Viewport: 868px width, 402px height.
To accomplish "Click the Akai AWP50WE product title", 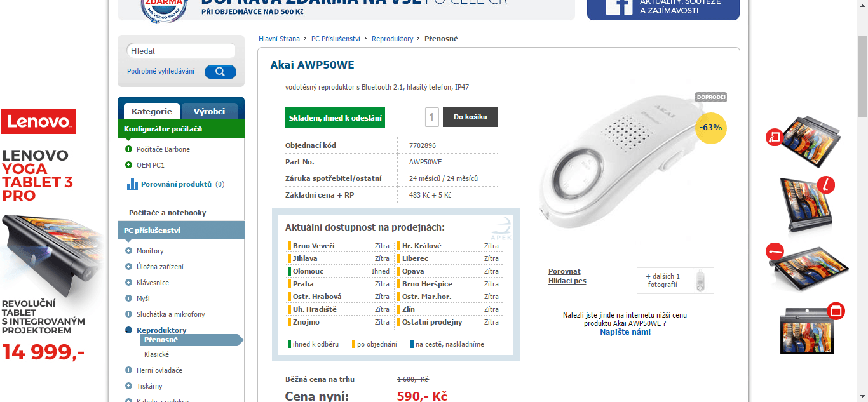I will pos(313,65).
